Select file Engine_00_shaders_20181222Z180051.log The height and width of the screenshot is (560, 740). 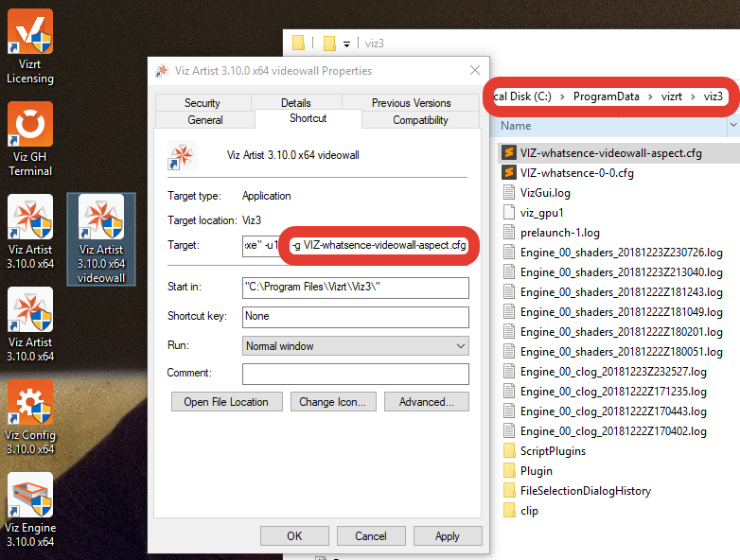(x=621, y=352)
